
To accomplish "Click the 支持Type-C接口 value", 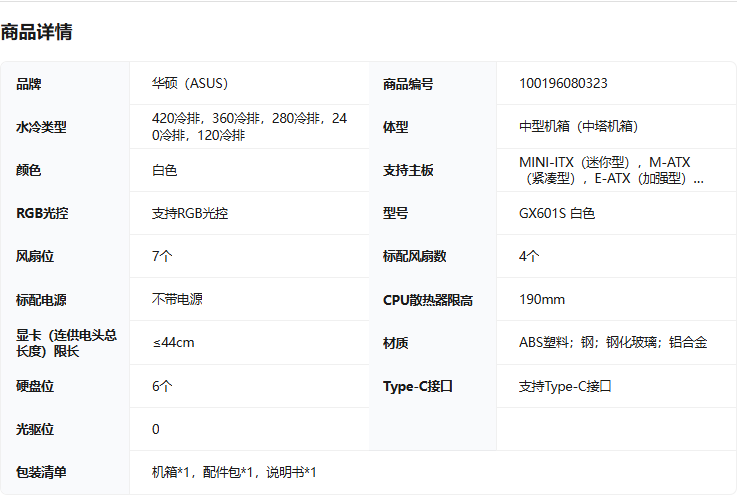I will coord(564,386).
